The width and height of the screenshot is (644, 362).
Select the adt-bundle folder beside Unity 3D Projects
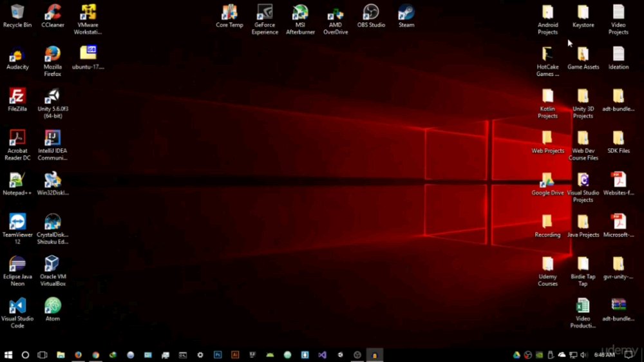pos(618,100)
